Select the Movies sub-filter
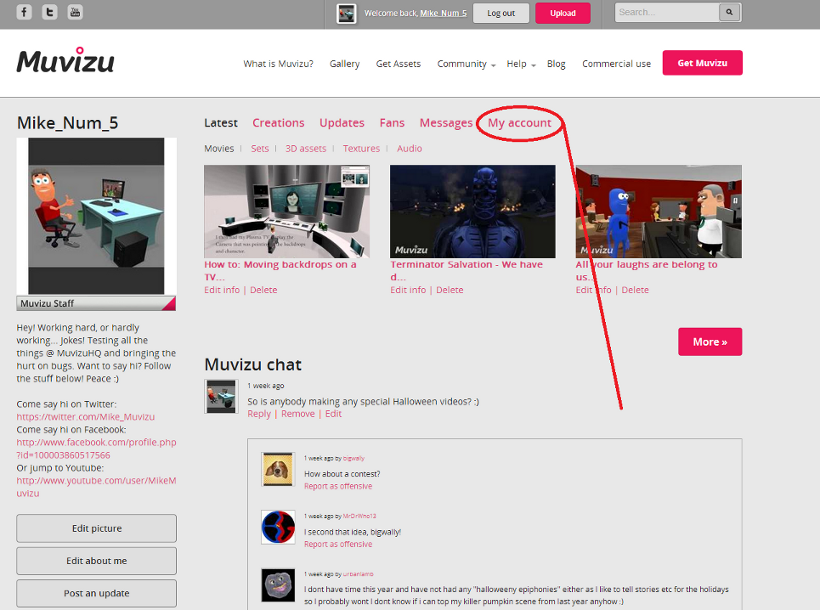820x610 pixels. coord(219,149)
